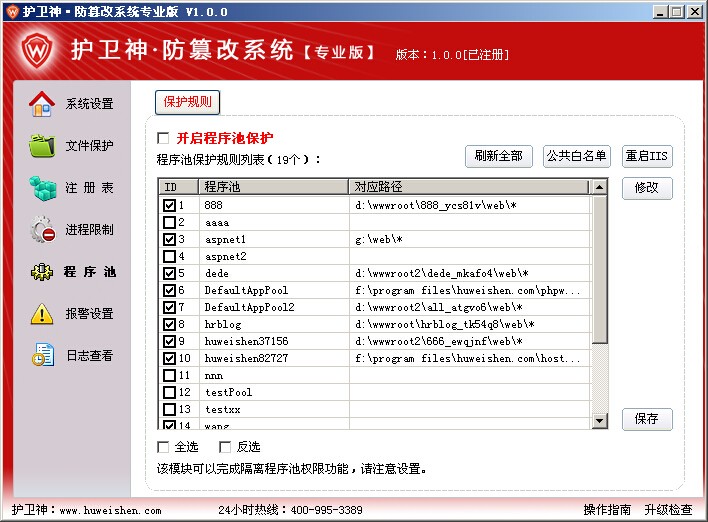The height and width of the screenshot is (522, 708).
Task: Select the 文件保护 green folder icon
Action: tap(42, 145)
